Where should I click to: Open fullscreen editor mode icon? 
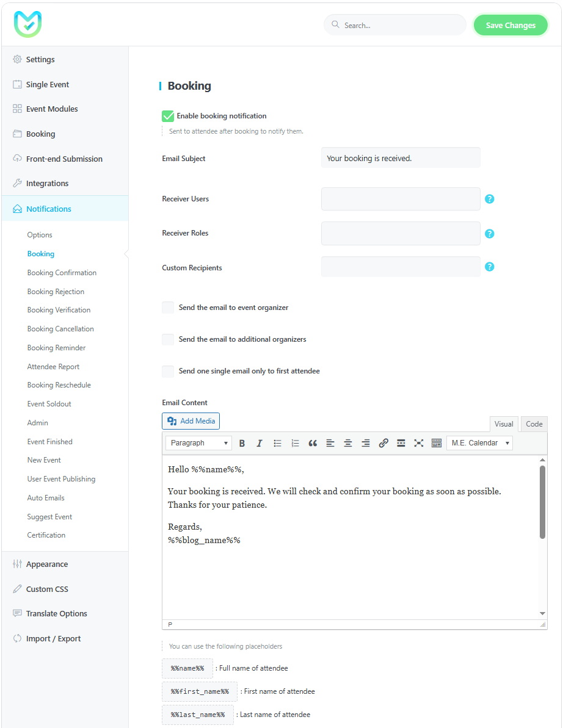click(419, 443)
